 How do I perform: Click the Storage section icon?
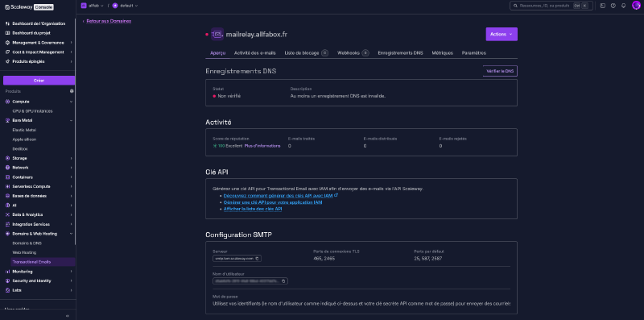[x=8, y=158]
